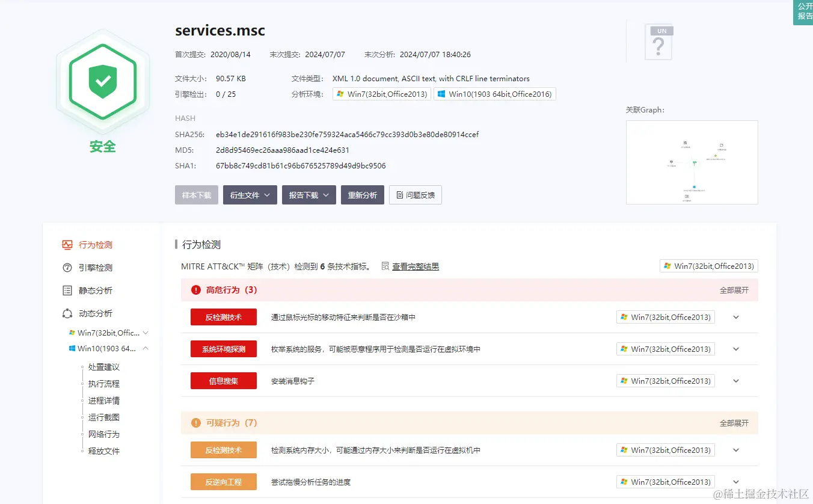Expand the 安装消息钩子 behavior row
Viewport: 813px width, 504px height.
click(736, 381)
